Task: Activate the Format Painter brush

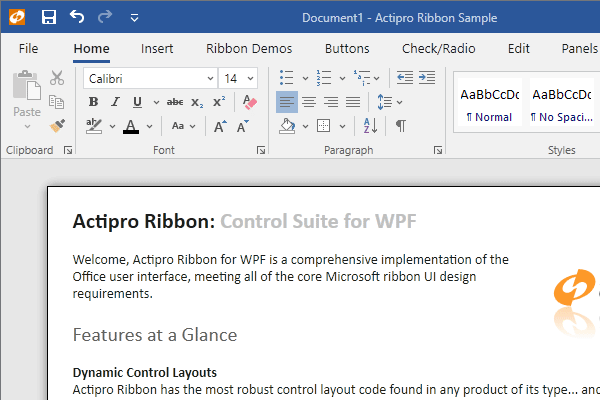Action: pos(57,126)
